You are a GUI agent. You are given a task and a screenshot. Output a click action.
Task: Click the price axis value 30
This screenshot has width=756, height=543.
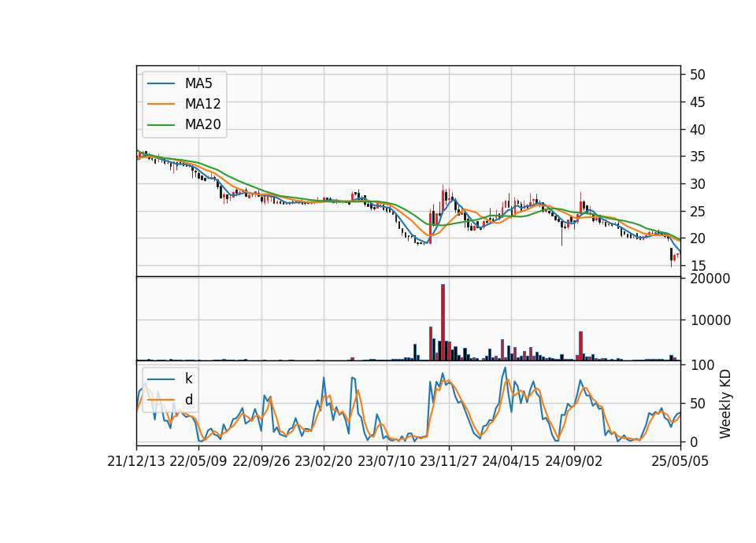(x=697, y=184)
